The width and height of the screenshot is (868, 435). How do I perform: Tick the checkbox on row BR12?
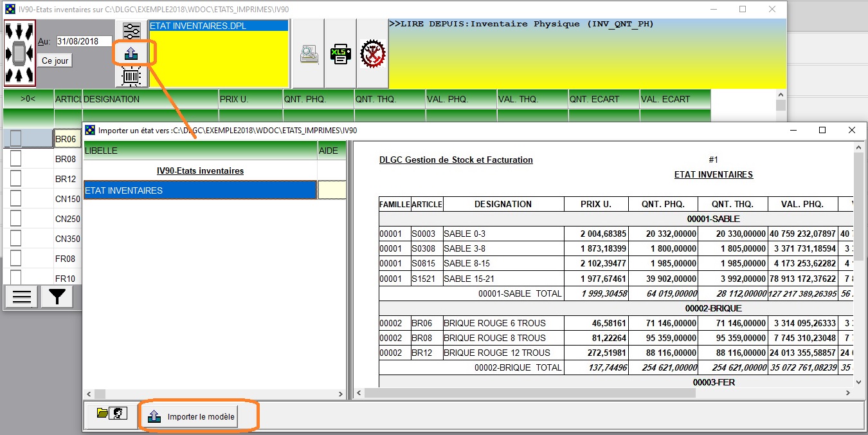[15, 179]
